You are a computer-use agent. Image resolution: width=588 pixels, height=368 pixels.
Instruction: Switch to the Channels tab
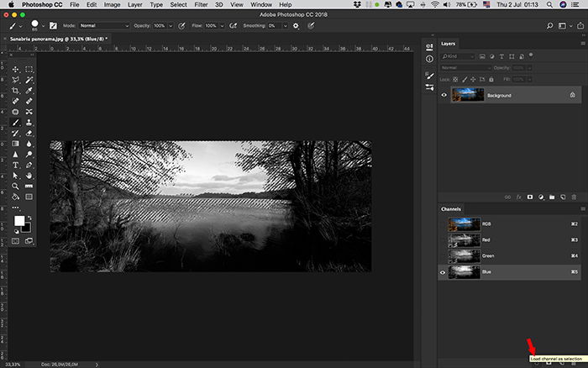[x=451, y=209]
